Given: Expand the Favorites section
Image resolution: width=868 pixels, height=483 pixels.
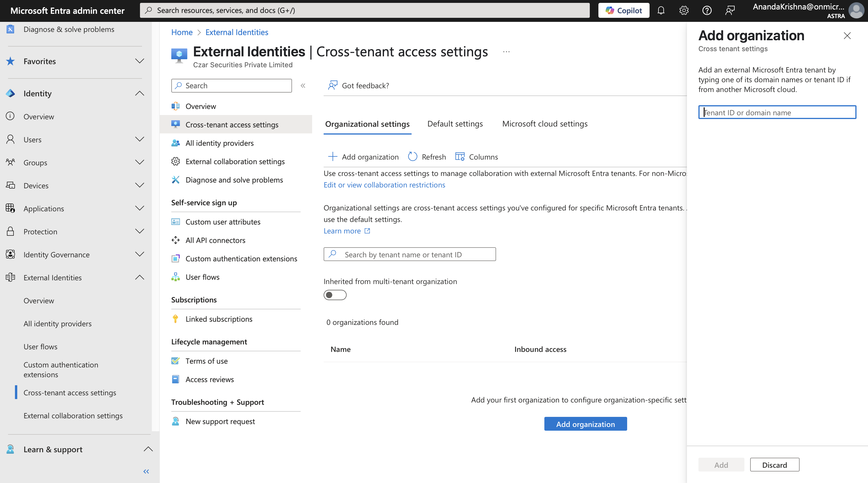Looking at the screenshot, I should (139, 61).
